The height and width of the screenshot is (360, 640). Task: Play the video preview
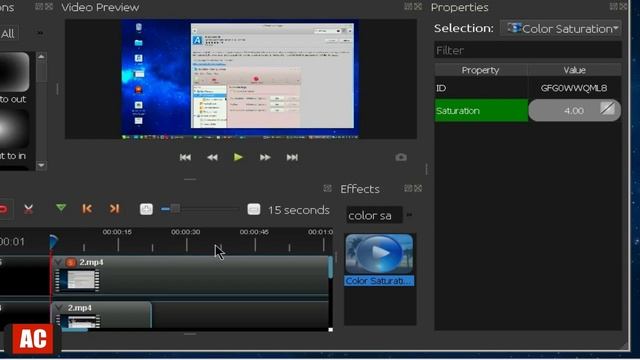pos(238,157)
